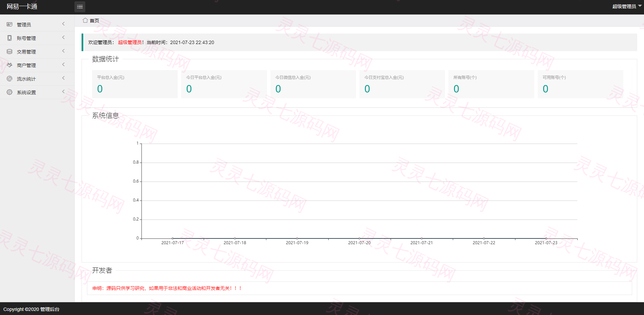Image resolution: width=644 pixels, height=315 pixels.
Task: Open the 管理员 menu item
Action: tap(37, 24)
